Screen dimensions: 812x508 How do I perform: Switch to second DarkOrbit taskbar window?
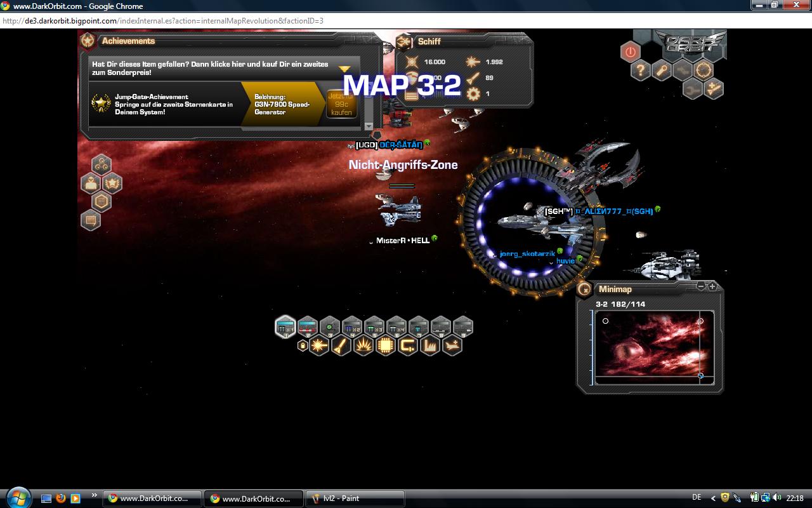254,498
